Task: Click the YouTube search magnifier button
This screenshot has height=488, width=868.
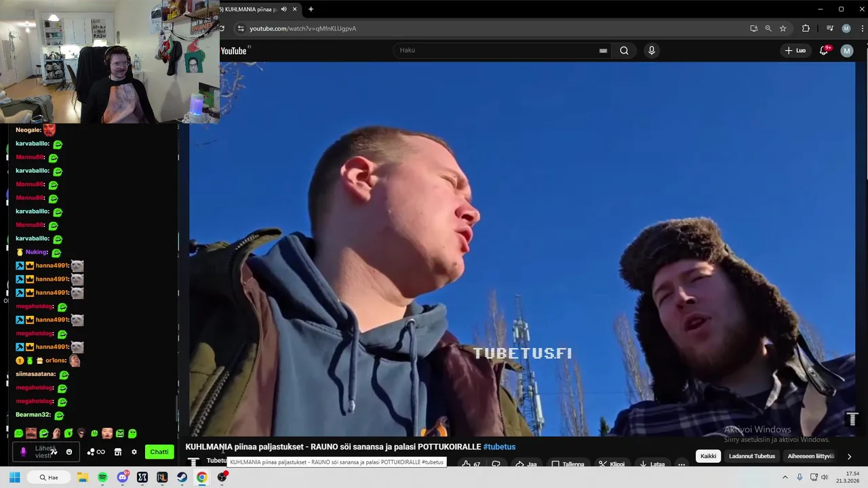Action: 624,50
